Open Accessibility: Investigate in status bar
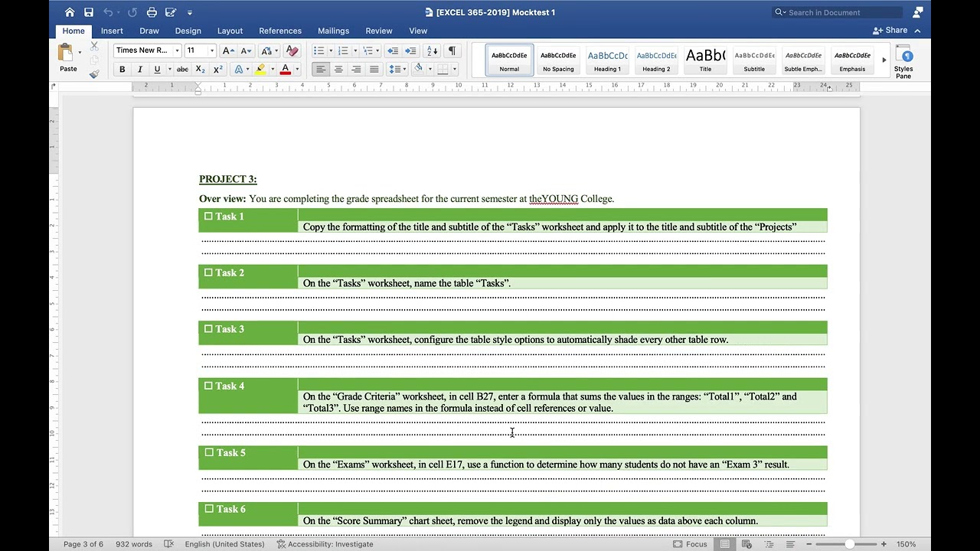 coord(325,544)
